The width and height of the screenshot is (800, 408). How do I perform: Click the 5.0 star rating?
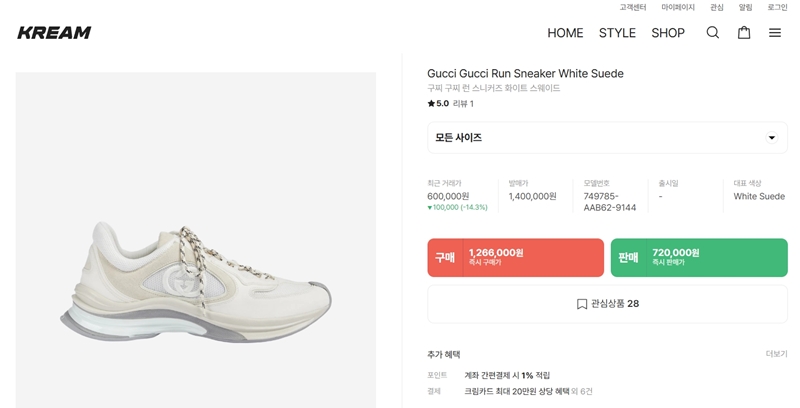click(438, 103)
